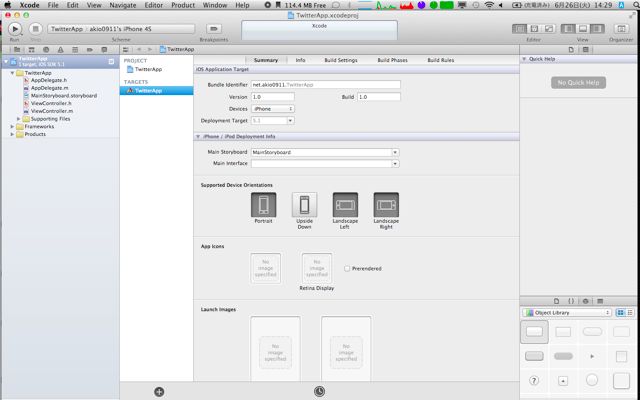This screenshot has height=400, width=640.
Task: Click the Build number field
Action: click(x=379, y=97)
